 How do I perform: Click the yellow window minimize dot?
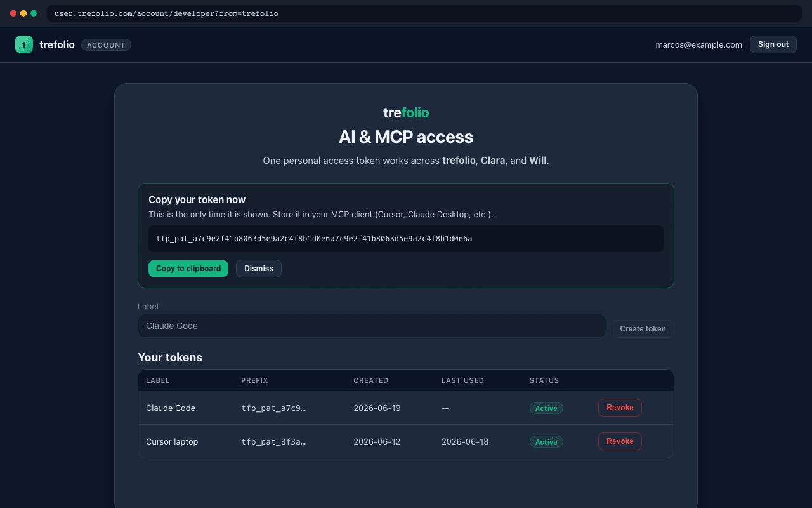(x=23, y=13)
